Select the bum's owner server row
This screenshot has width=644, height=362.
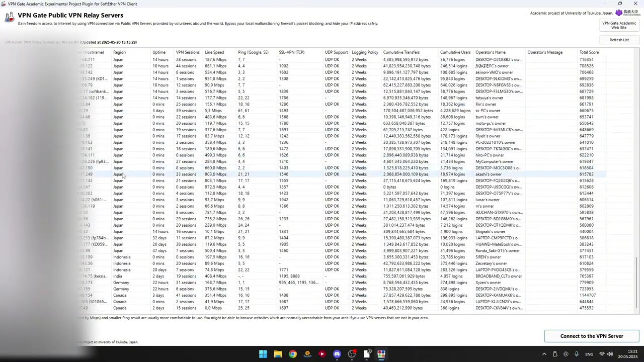pos(342,117)
